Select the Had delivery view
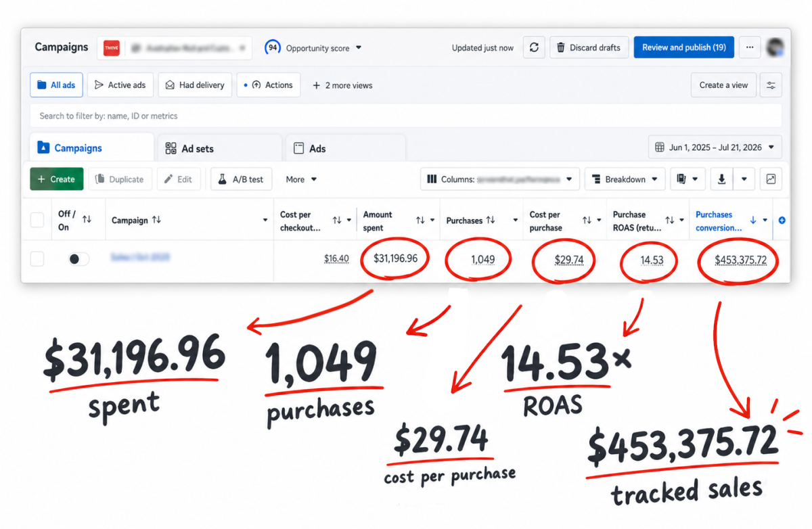 point(196,85)
